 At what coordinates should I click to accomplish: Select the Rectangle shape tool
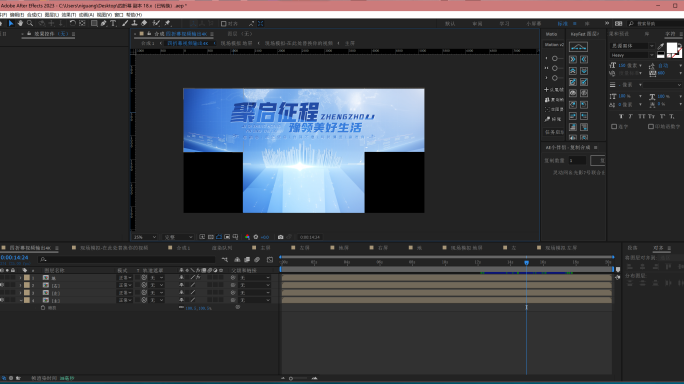[94, 24]
